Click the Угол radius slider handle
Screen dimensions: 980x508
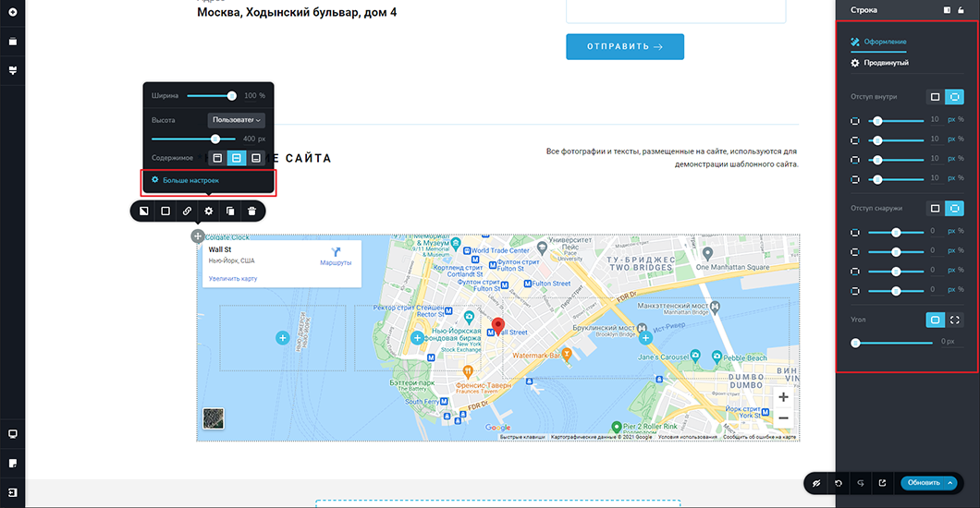pos(855,343)
